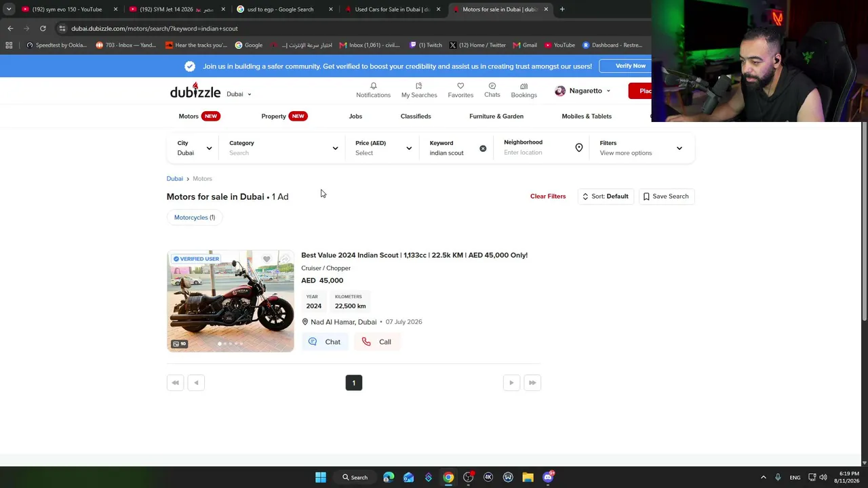Viewport: 868px width, 488px height.
Task: Go to the previous results page arrow
Action: pyautogui.click(x=196, y=383)
